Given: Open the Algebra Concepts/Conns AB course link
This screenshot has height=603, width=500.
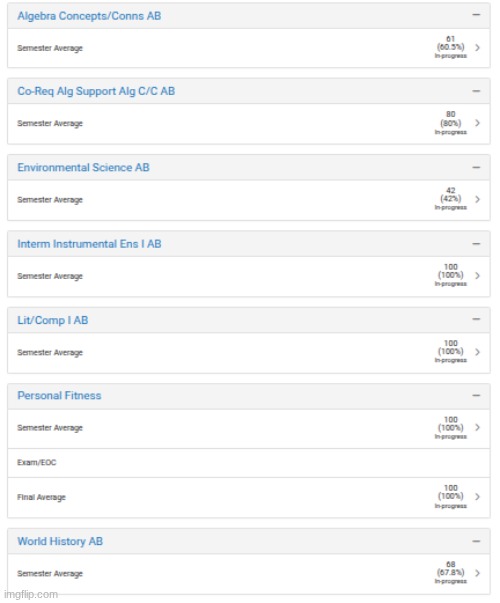Looking at the screenshot, I should (89, 16).
